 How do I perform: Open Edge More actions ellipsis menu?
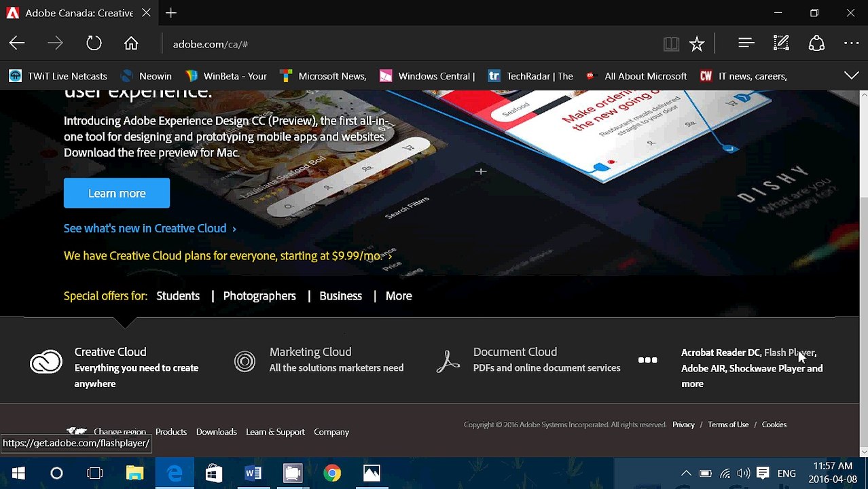852,43
